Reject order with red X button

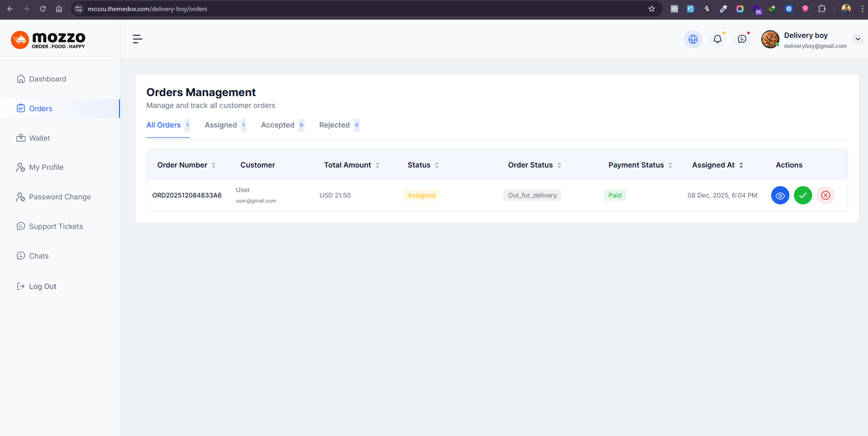pos(825,195)
